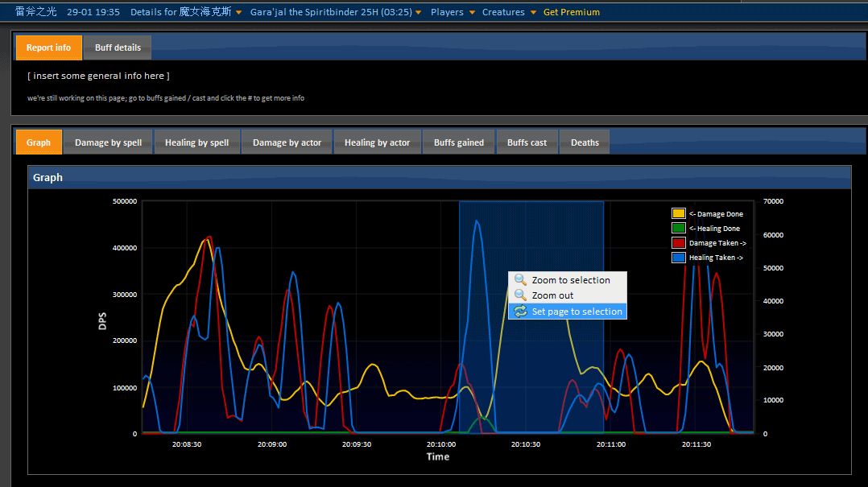Click the Time axis title
This screenshot has height=487, width=868.
point(438,456)
